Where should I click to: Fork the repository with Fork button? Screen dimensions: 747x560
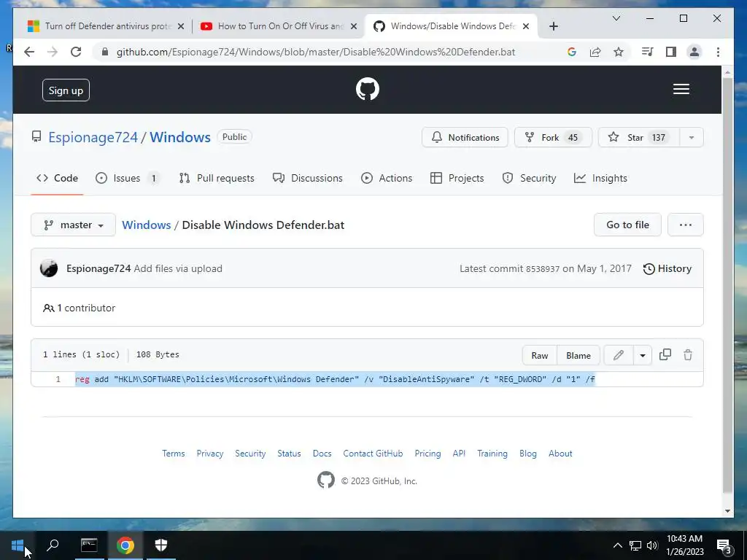(553, 137)
